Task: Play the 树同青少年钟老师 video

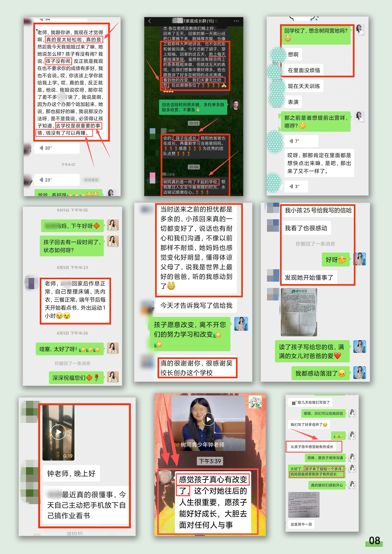Action: [x=208, y=419]
